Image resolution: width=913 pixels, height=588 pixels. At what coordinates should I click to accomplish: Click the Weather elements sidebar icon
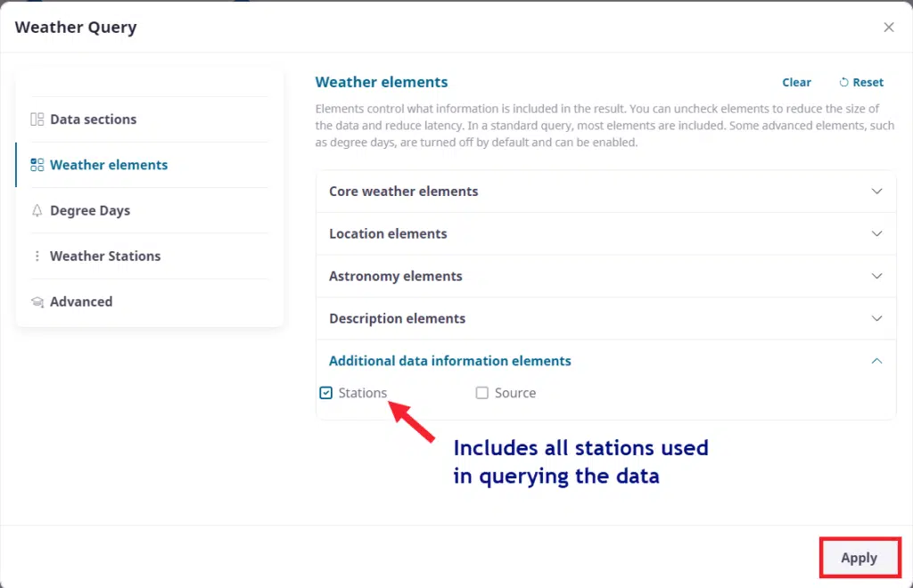(37, 165)
